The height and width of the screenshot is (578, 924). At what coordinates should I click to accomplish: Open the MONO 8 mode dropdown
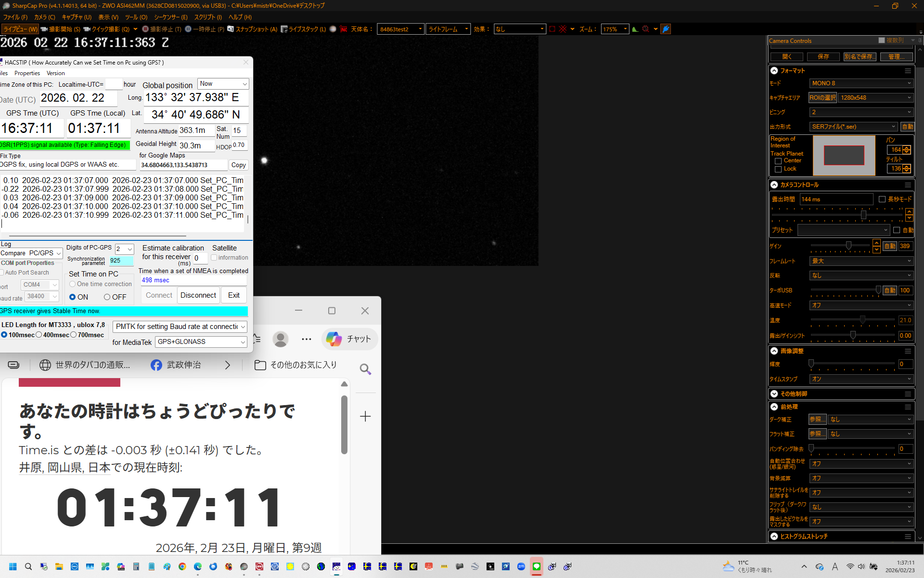(861, 83)
